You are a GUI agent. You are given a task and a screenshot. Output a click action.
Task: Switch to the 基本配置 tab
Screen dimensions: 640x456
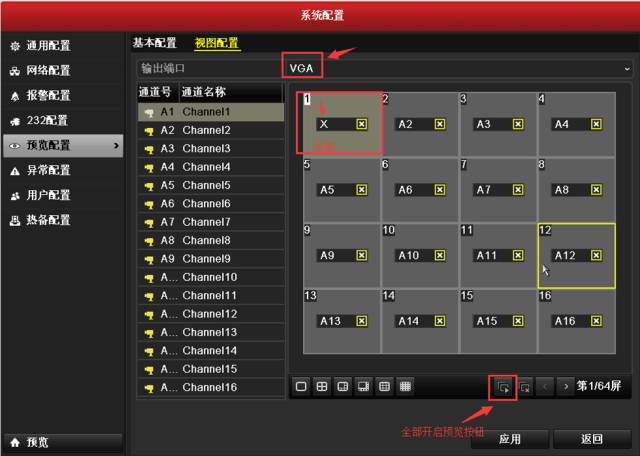coord(154,43)
